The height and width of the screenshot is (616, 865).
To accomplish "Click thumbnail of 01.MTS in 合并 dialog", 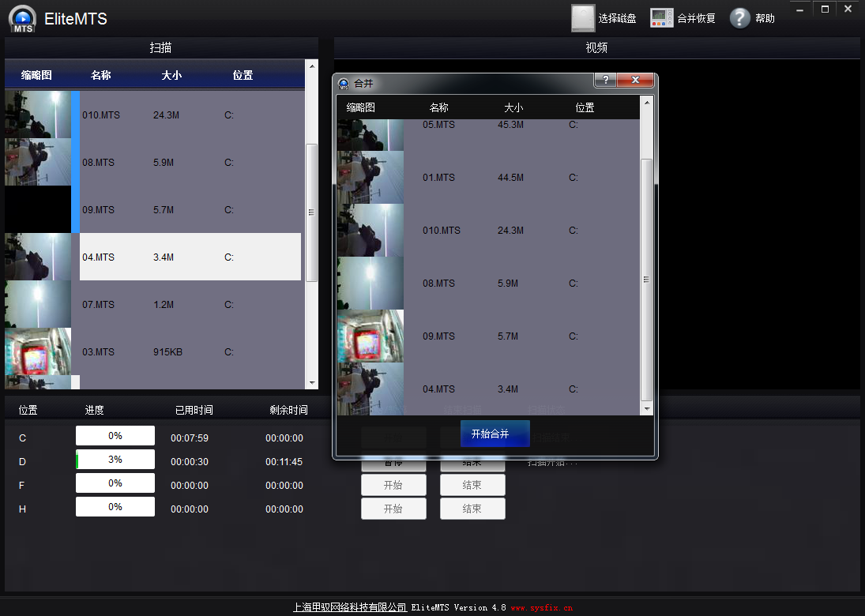I will (370, 178).
